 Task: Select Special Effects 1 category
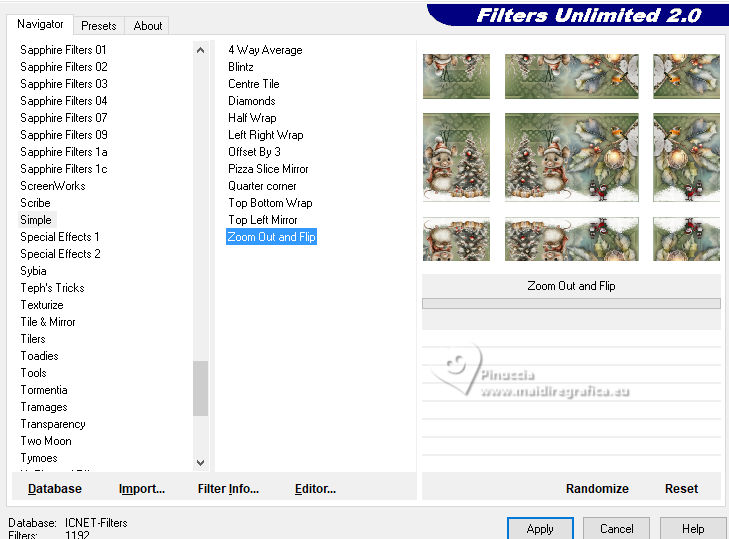point(60,237)
